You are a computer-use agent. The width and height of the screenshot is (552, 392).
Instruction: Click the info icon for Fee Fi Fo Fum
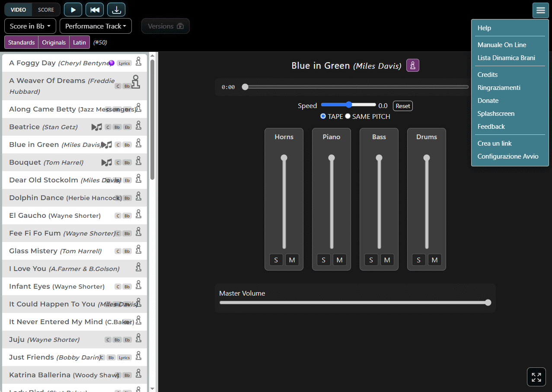(138, 233)
